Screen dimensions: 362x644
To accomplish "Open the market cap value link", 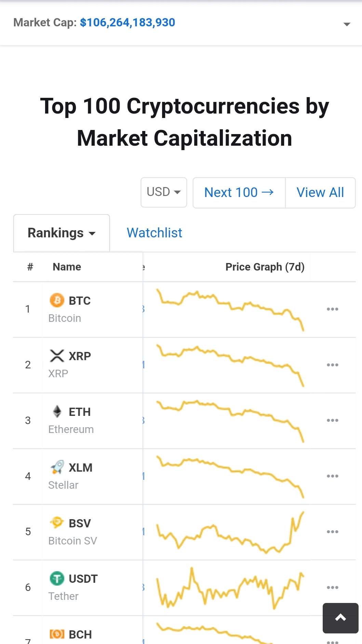I will (128, 23).
